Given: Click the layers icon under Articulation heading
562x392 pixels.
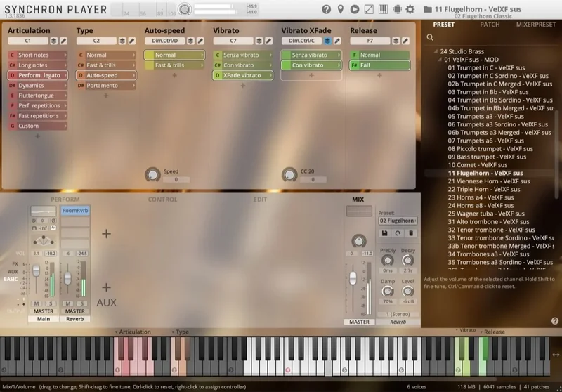Looking at the screenshot, I should [54, 41].
